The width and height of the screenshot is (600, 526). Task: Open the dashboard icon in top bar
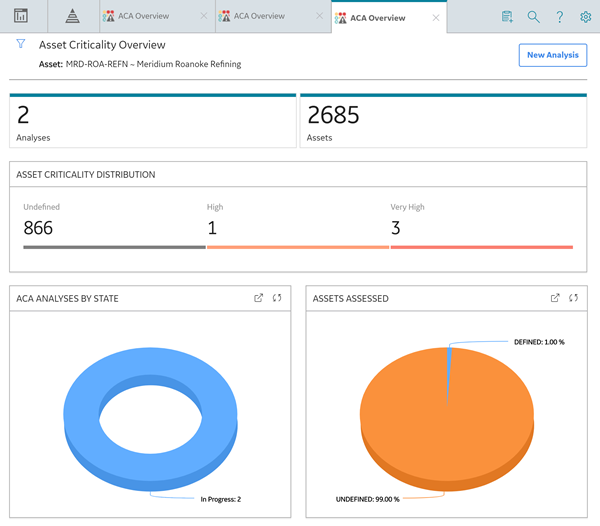pyautogui.click(x=21, y=16)
